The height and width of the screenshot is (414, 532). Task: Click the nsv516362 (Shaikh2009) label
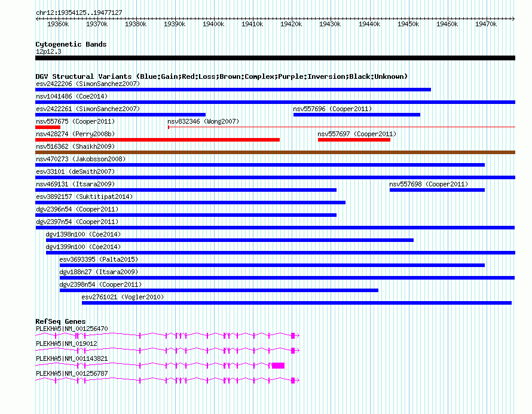click(x=75, y=146)
